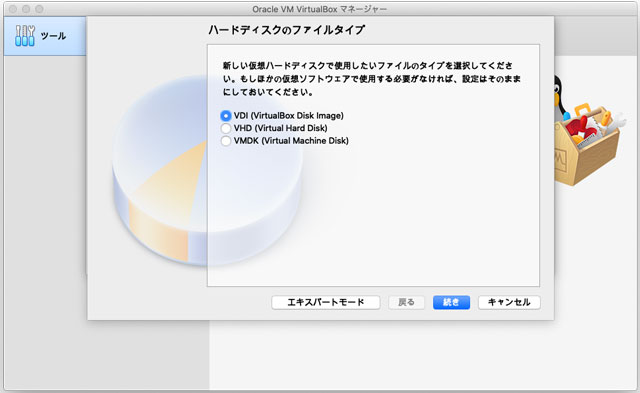Screen dimensions: 640x393
Task: Switch to エキスパートモード
Action: [326, 302]
